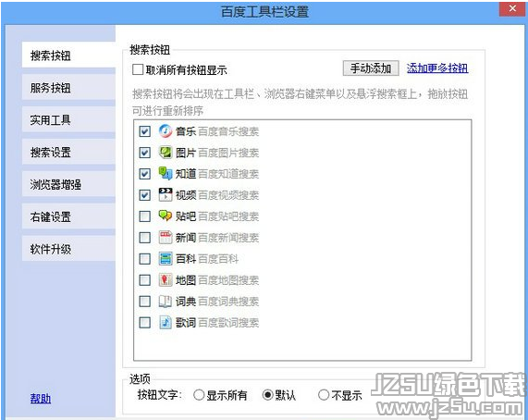Switch to the 右键设置 tab

68,216
